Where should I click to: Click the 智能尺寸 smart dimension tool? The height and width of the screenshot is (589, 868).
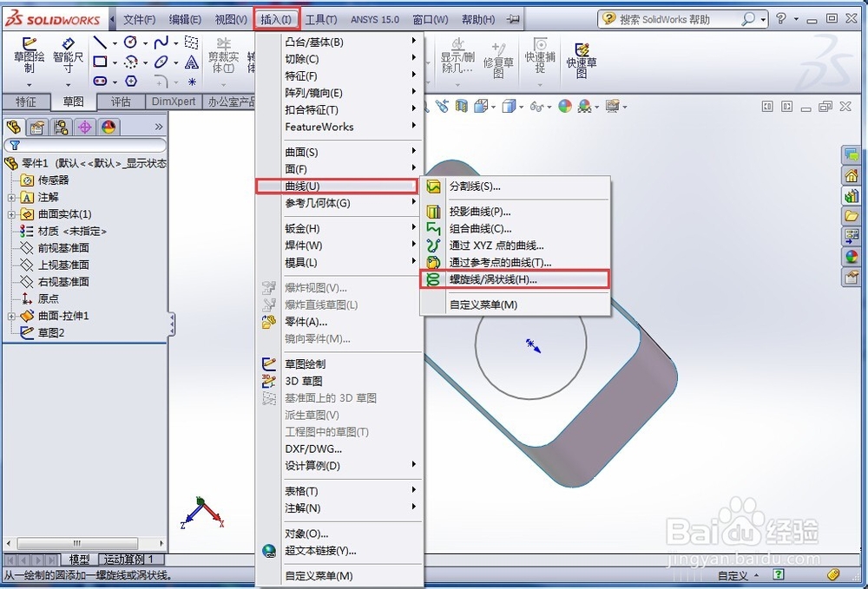point(68,56)
